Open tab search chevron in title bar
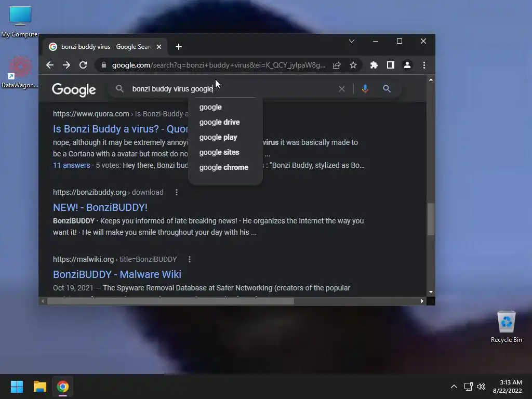Viewport: 532px width, 399px height. [352, 41]
